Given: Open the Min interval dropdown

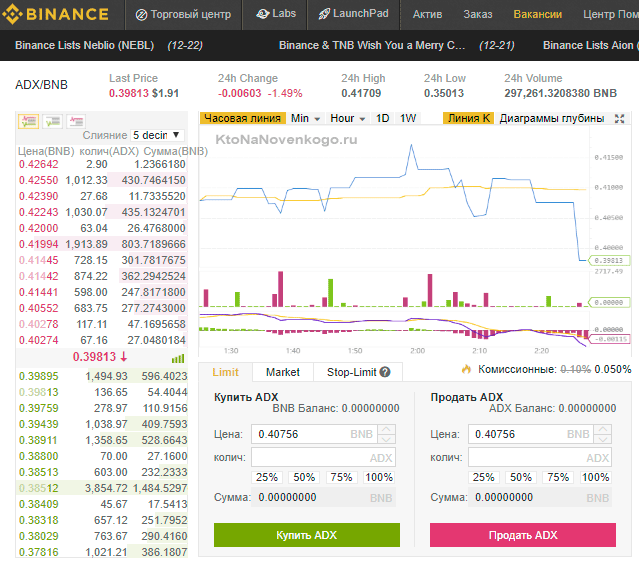Looking at the screenshot, I should pos(305,119).
